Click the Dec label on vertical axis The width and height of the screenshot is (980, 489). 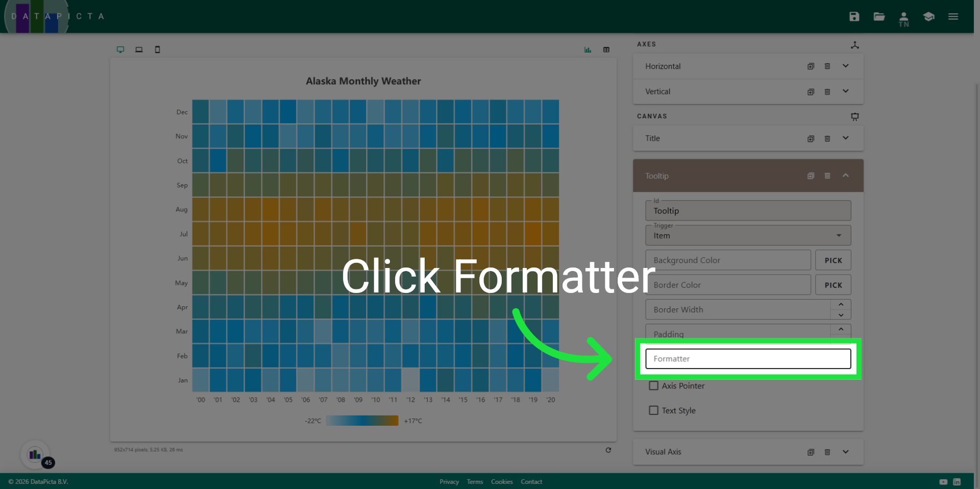[182, 112]
